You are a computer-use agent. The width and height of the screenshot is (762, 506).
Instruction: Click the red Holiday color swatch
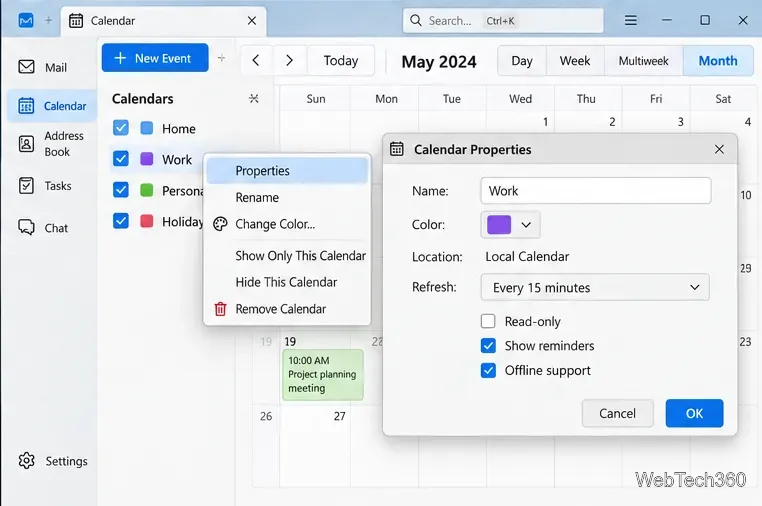(x=146, y=221)
